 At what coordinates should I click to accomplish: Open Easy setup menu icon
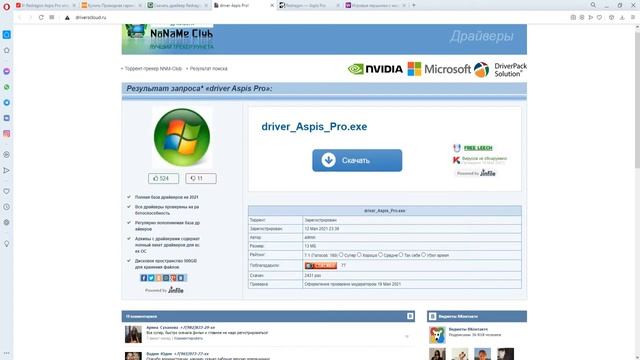[x=633, y=18]
